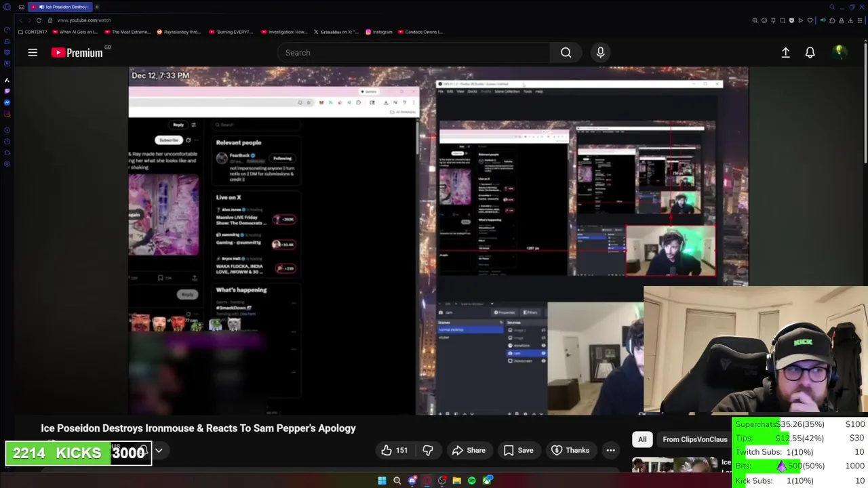Open the browser easy setup menu icon

[x=861, y=20]
